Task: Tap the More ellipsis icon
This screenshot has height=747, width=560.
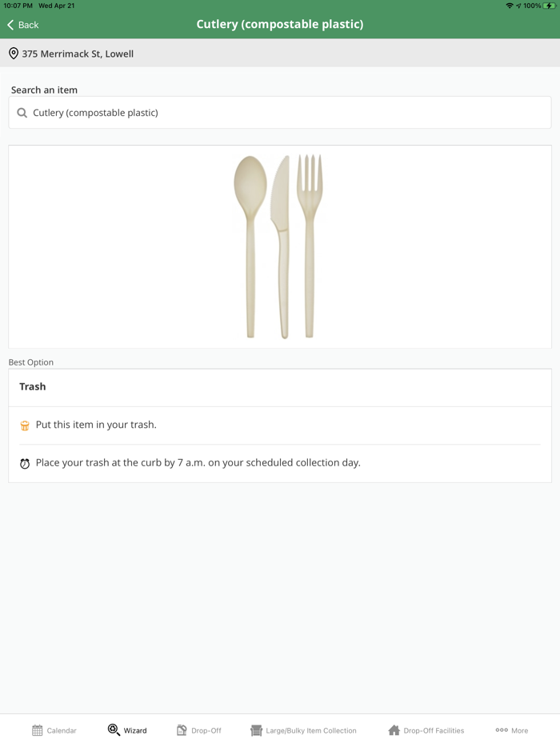Action: (502, 730)
